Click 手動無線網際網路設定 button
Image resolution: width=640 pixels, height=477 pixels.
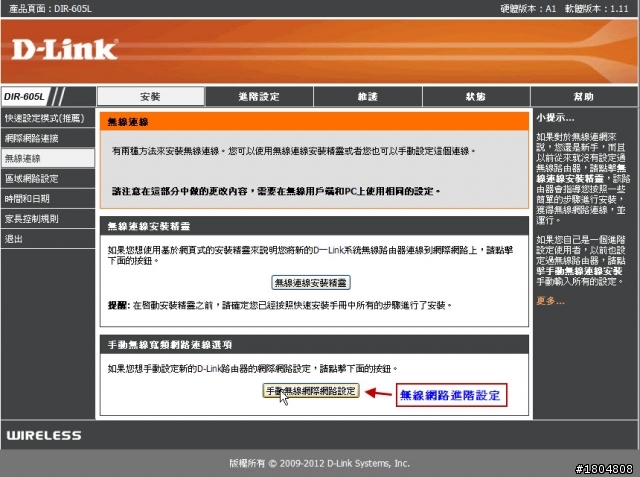click(x=311, y=391)
